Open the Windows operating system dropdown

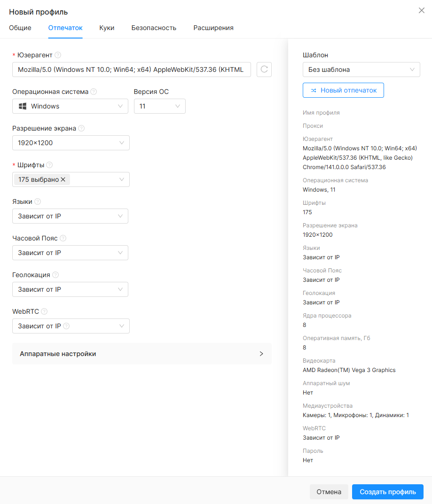70,106
